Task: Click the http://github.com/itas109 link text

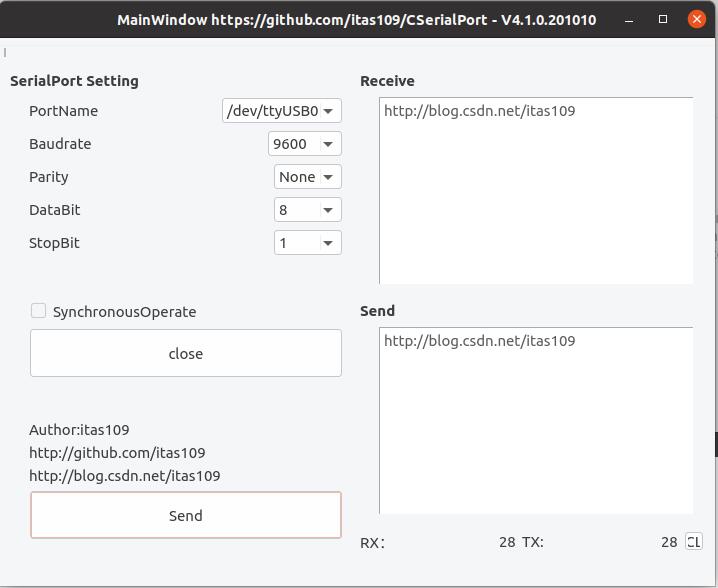Action: [117, 453]
